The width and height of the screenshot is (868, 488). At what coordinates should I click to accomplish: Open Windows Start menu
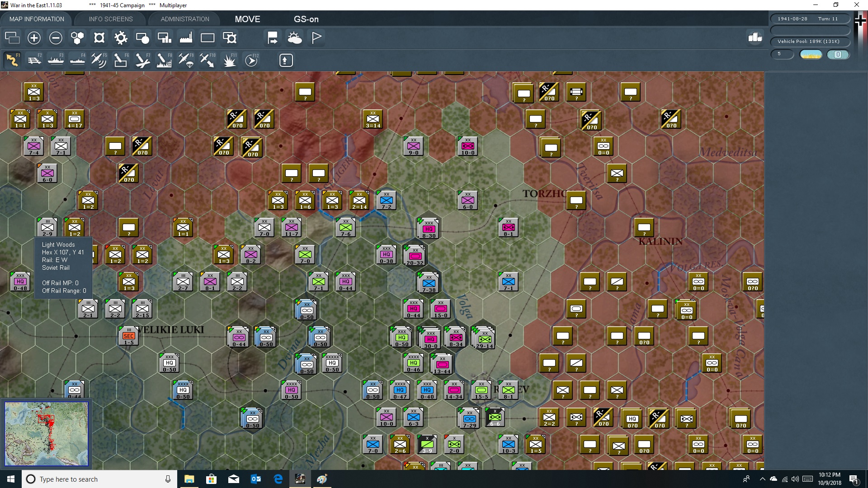[x=11, y=479]
